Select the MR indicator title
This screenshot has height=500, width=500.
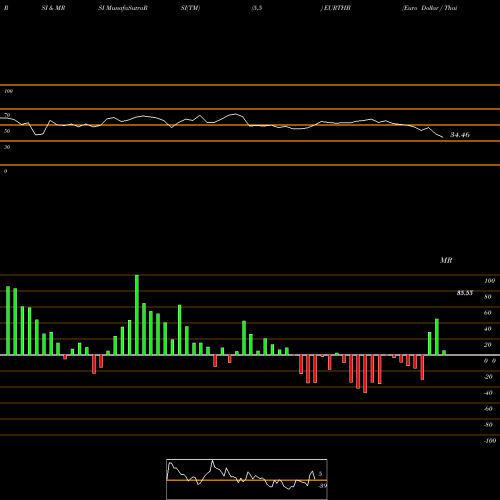click(x=446, y=260)
